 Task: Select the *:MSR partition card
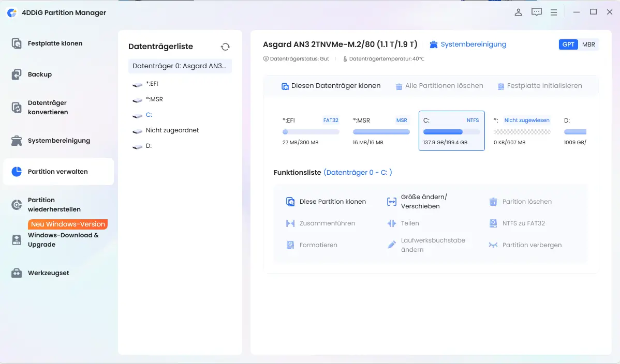pyautogui.click(x=381, y=131)
